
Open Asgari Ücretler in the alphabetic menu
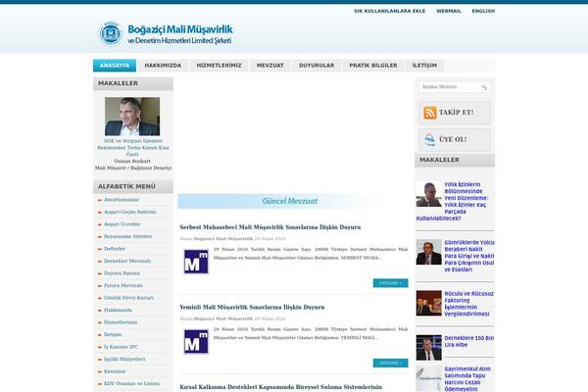[x=122, y=224]
